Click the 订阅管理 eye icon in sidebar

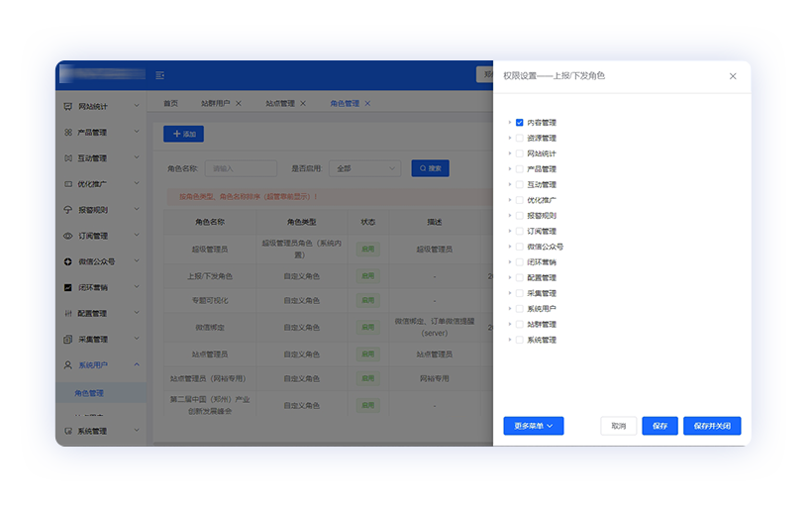coord(68,236)
